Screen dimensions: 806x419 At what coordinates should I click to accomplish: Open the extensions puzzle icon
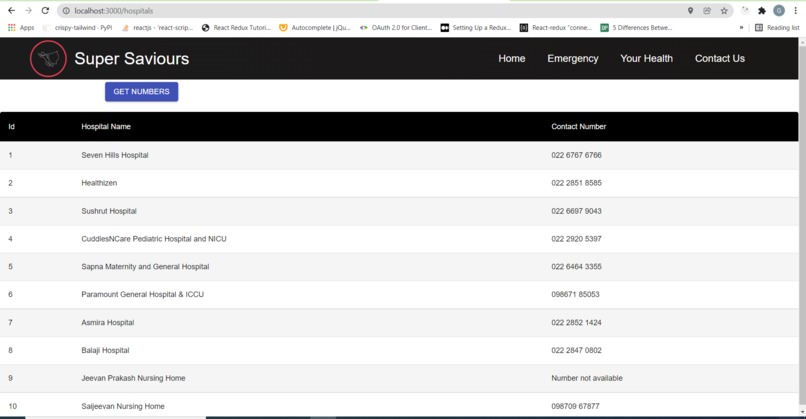[762, 11]
